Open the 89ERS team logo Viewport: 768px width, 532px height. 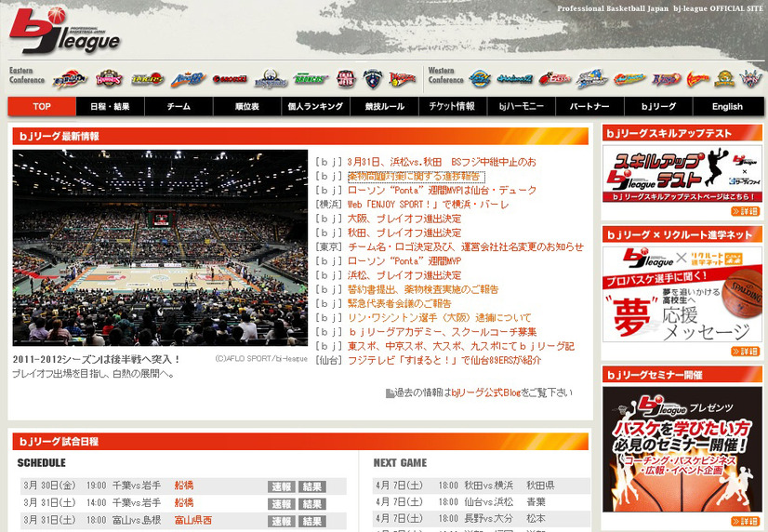(x=148, y=79)
